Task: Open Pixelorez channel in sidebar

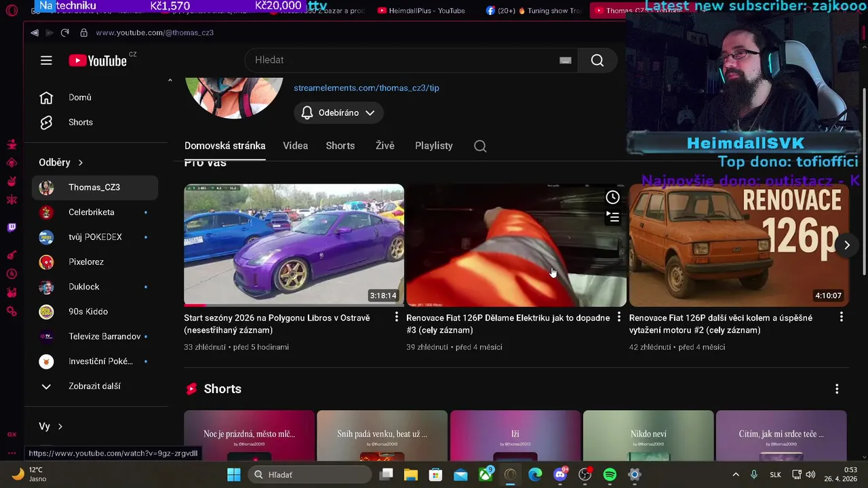Action: (96, 262)
